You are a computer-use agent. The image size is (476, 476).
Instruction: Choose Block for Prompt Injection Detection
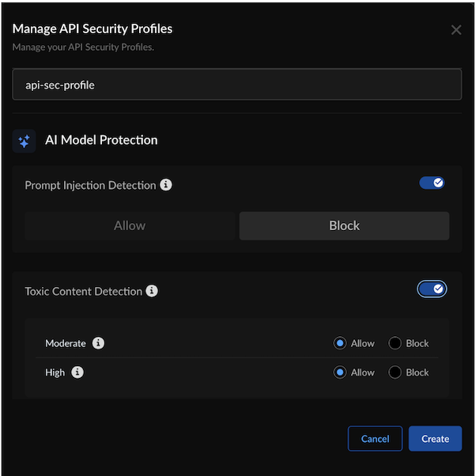344,225
